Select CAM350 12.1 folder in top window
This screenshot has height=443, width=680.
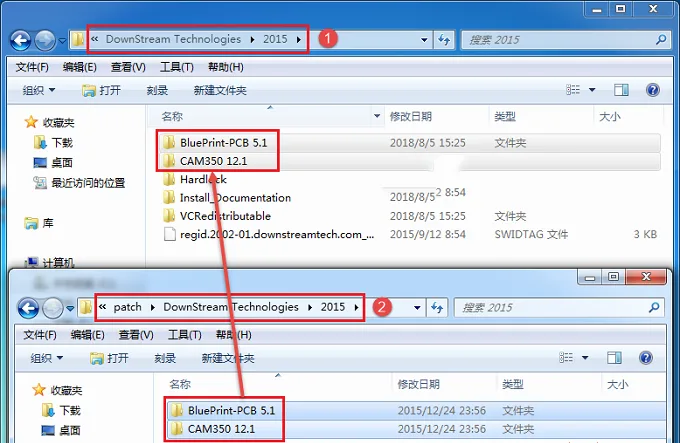pos(409,161)
